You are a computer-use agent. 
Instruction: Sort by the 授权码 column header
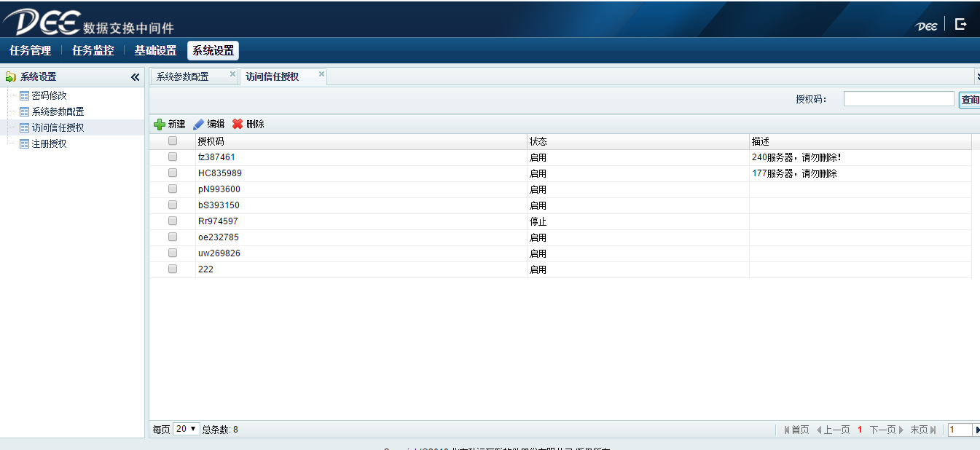361,141
